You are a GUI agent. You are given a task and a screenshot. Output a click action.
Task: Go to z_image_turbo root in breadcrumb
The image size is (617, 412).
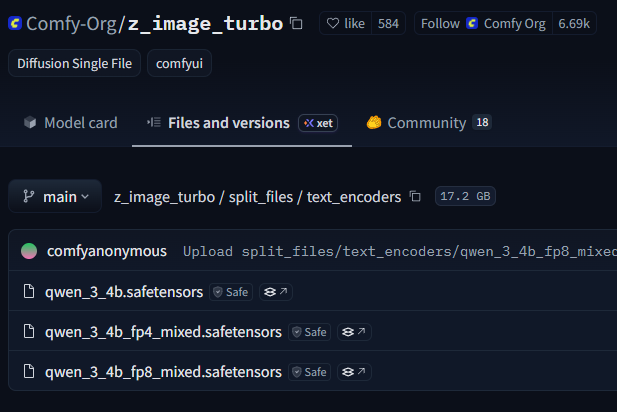click(x=164, y=197)
